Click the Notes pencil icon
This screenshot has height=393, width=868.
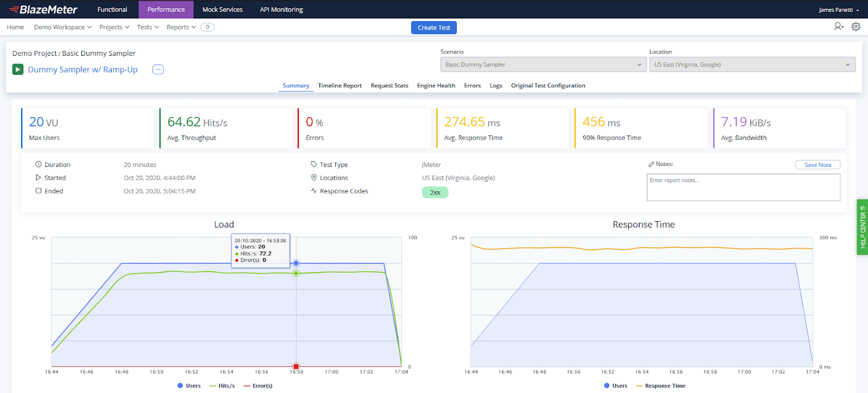652,164
